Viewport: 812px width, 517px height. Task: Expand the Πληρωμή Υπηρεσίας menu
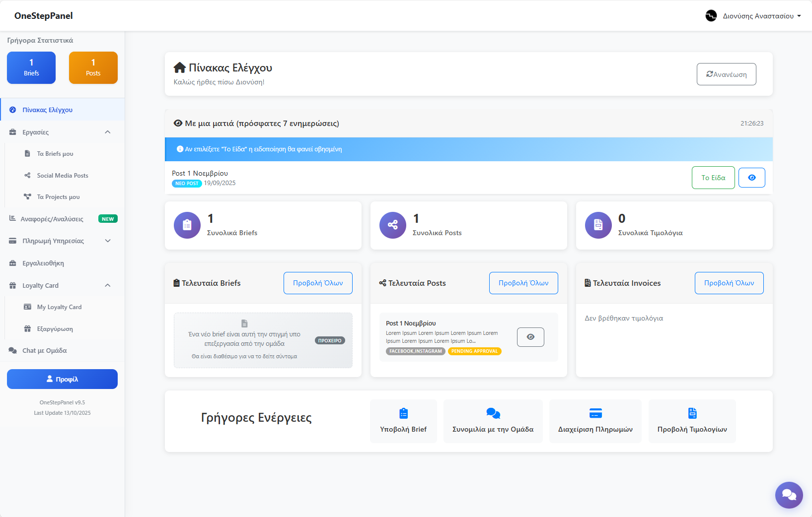pyautogui.click(x=108, y=241)
